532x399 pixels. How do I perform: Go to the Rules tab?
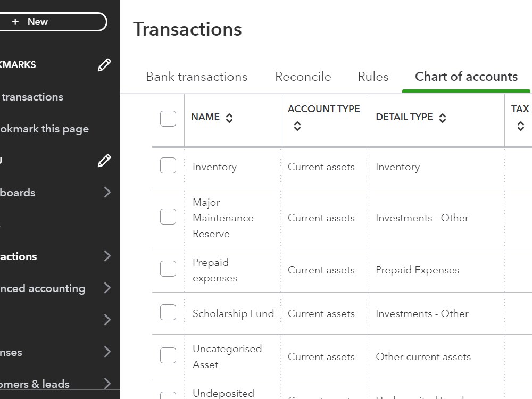point(373,77)
